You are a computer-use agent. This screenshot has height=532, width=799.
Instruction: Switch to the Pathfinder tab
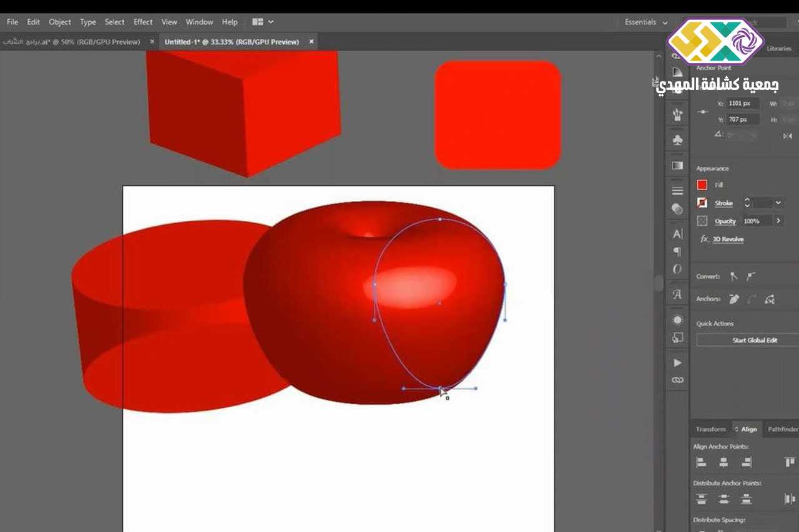tap(783, 429)
